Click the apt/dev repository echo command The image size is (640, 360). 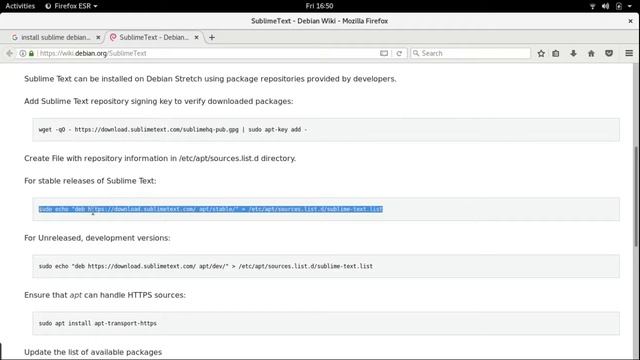206,266
